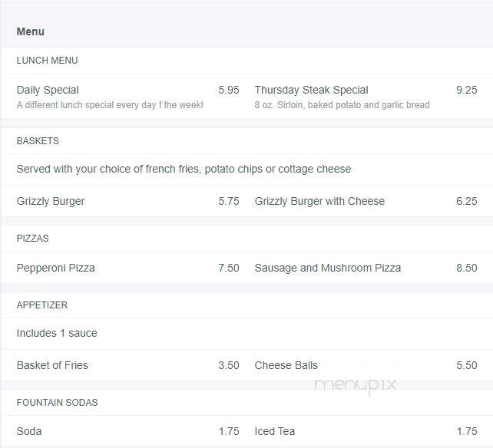Click the Iced Tea item
493x448 pixels.
tap(275, 431)
